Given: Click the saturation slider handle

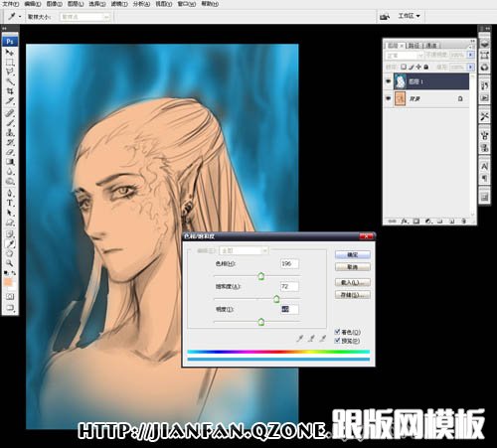Looking at the screenshot, I should [276, 299].
